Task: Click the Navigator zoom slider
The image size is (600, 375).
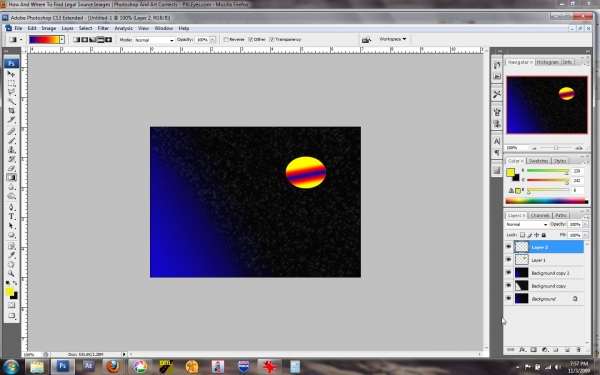Action: coord(556,148)
